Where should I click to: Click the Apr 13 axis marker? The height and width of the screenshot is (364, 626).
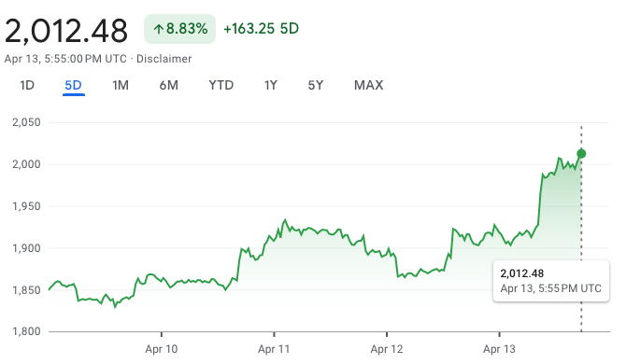499,349
